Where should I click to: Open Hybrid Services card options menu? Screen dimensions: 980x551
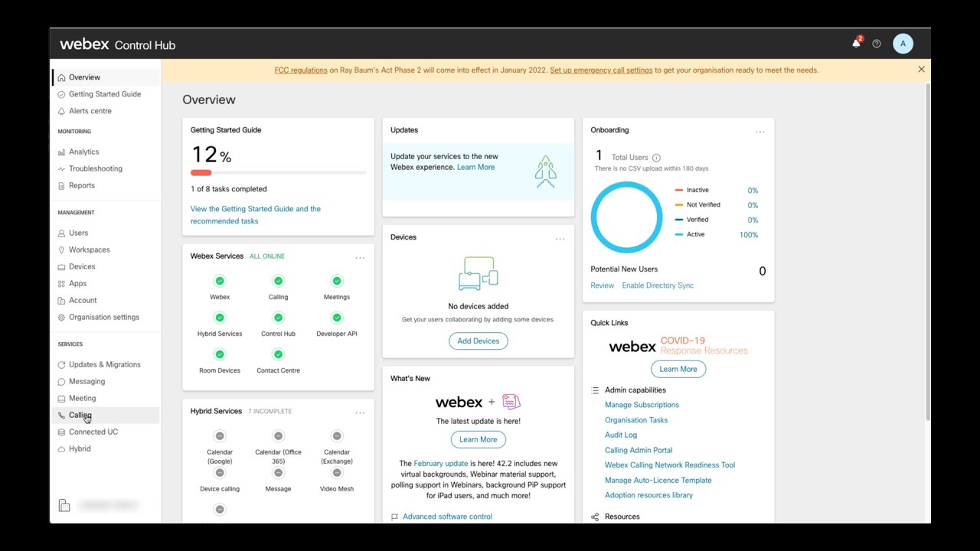pyautogui.click(x=360, y=413)
